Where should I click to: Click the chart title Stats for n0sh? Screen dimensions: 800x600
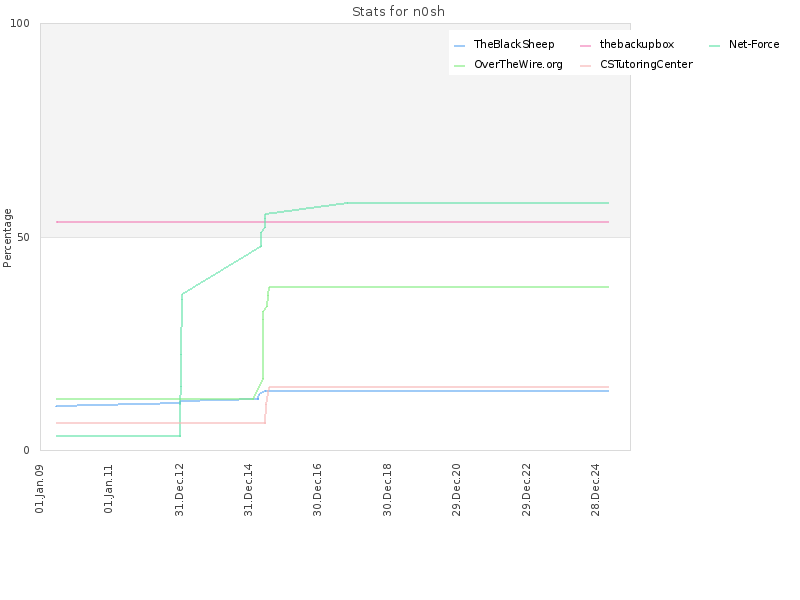398,12
